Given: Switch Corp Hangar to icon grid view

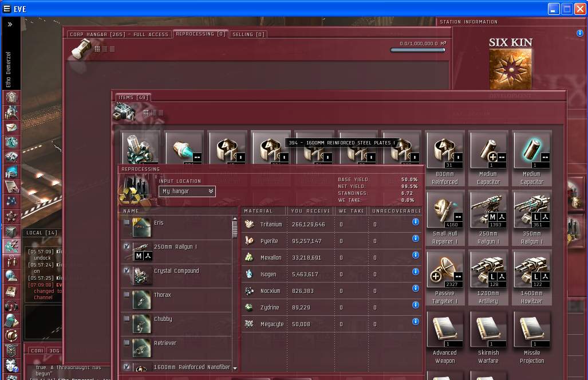Looking at the screenshot, I should pos(97,49).
